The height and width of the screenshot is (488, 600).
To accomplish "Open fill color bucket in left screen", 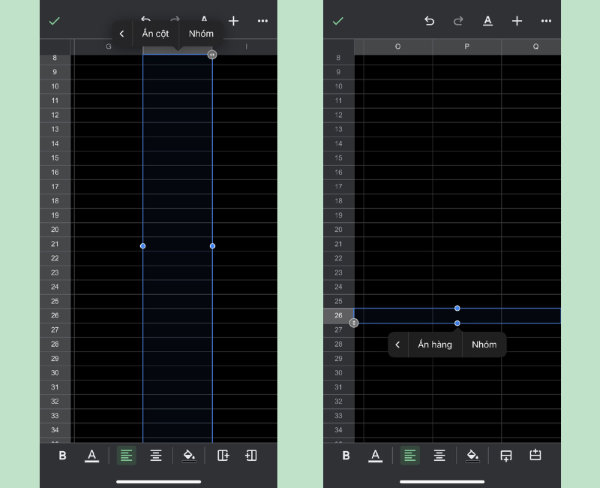I will [x=189, y=455].
